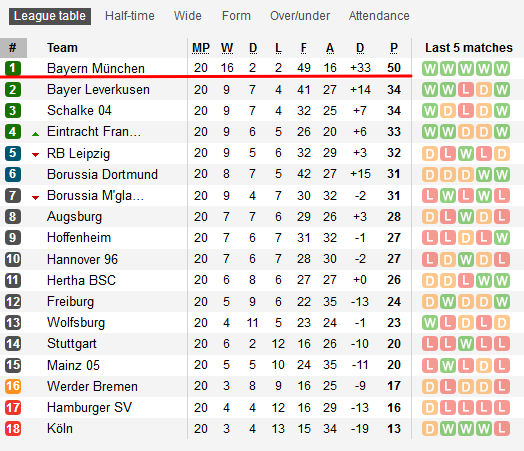Click RB Leipzig's red down arrow

coord(35,155)
